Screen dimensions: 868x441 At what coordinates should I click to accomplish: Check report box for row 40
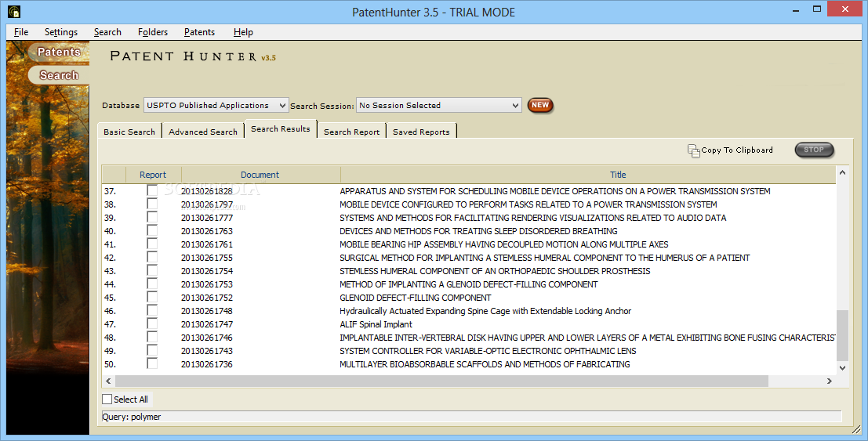click(x=151, y=230)
